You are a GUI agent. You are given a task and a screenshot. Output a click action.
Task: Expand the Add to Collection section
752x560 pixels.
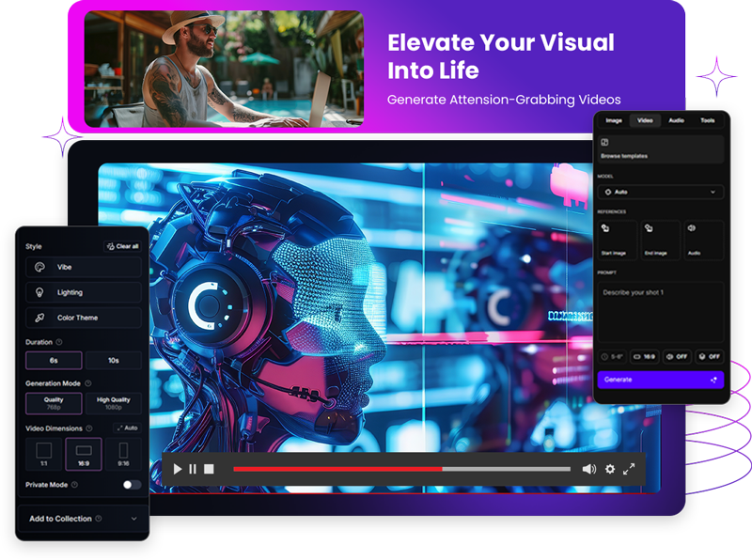coord(83,519)
